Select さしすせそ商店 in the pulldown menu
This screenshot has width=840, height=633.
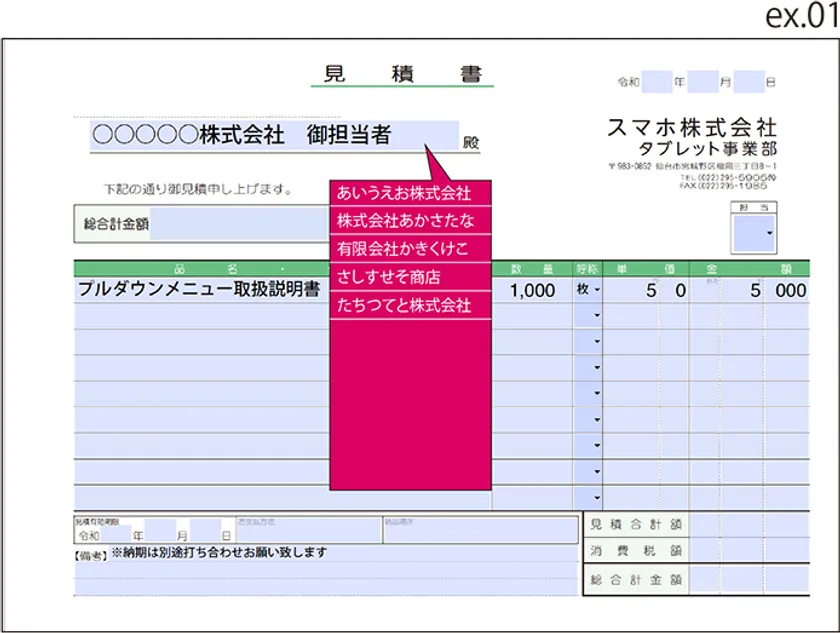pyautogui.click(x=410, y=277)
